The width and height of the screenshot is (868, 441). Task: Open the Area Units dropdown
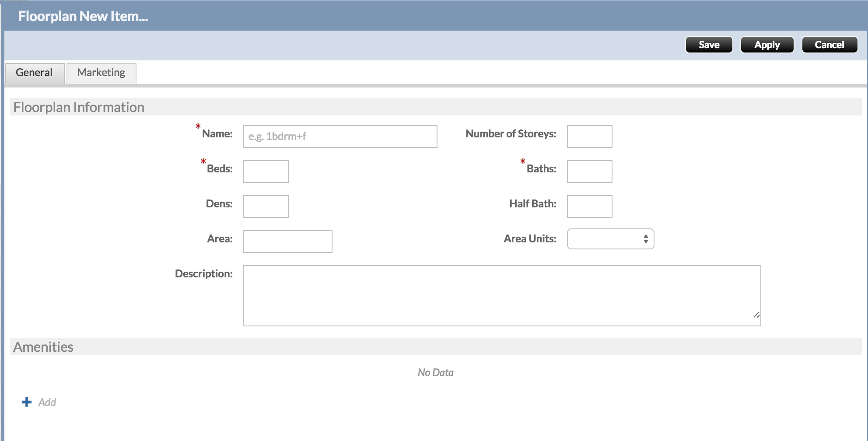(x=610, y=239)
